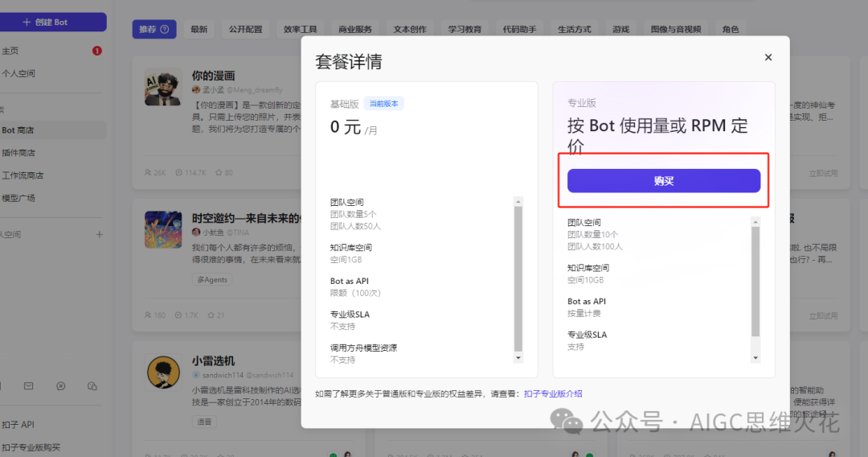Click the 语音 tag on 小雷选机
This screenshot has width=868, height=457.
pyautogui.click(x=204, y=422)
